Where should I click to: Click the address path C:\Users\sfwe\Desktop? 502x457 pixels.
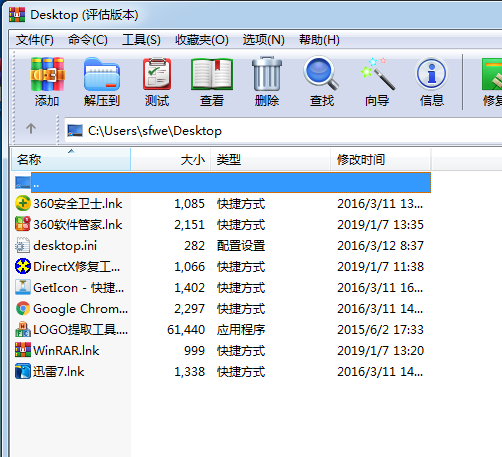pos(155,131)
